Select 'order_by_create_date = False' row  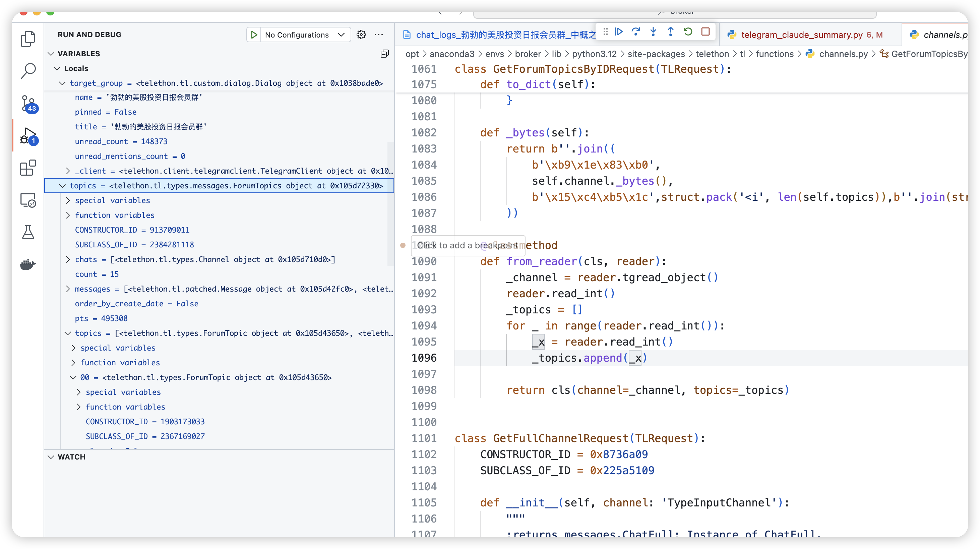[x=219, y=304]
